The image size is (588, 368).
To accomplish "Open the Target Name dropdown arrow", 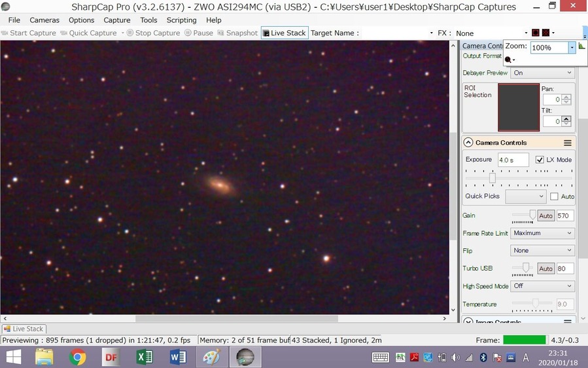I will tap(431, 33).
